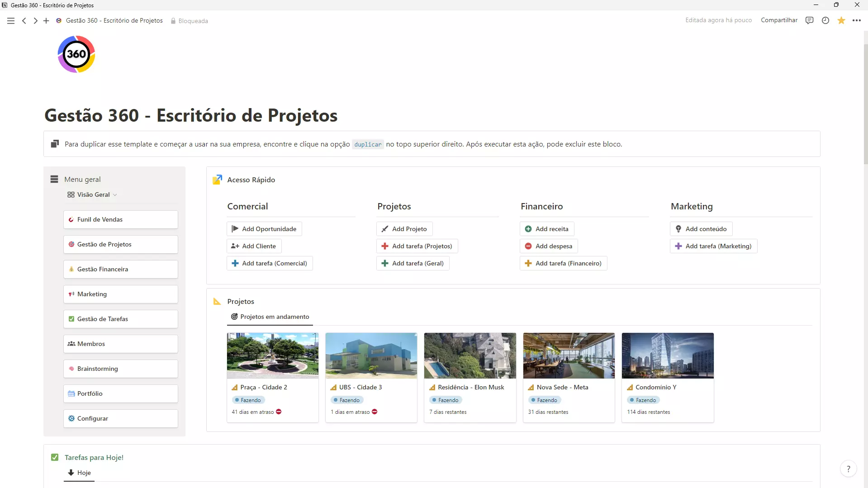This screenshot has width=868, height=488.
Task: Open the Configurar page
Action: (x=121, y=418)
